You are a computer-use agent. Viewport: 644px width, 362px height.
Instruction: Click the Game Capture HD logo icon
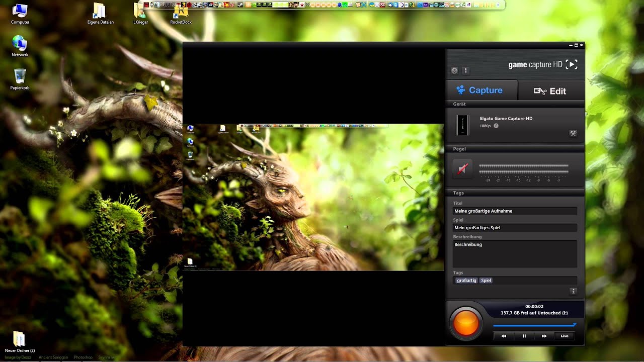point(572,64)
